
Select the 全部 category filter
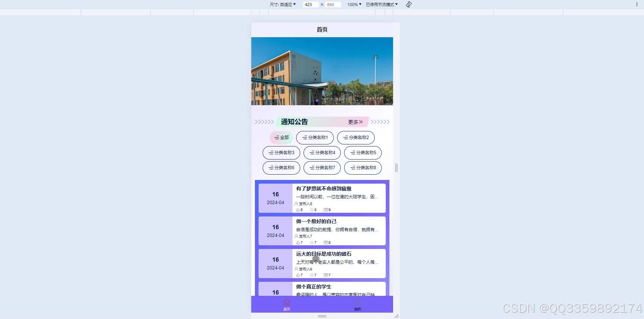coord(281,137)
